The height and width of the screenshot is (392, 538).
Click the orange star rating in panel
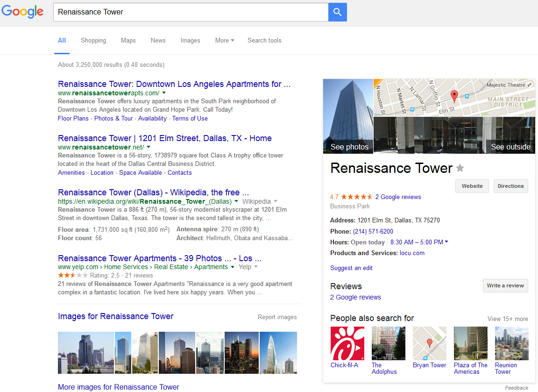[x=357, y=197]
